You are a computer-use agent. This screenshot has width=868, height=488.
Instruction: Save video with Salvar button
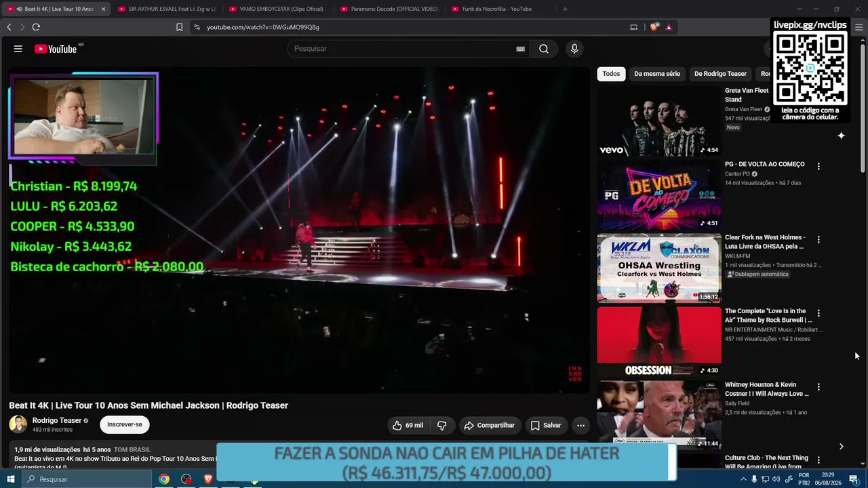[x=546, y=426]
